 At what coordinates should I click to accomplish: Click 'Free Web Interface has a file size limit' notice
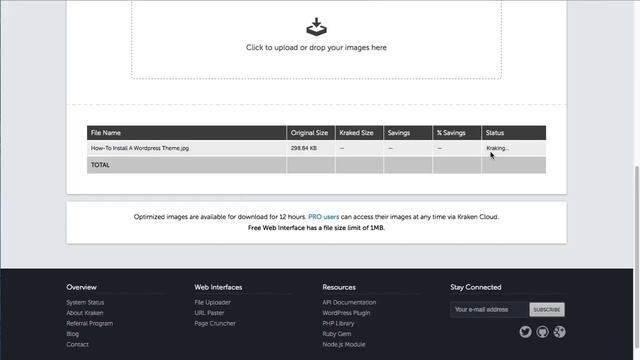point(316,228)
